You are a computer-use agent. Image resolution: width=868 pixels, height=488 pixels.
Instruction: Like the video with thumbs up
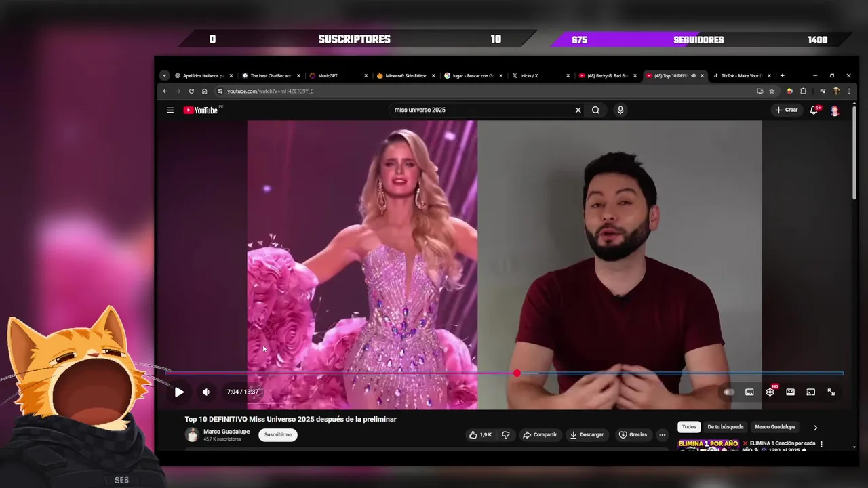click(x=480, y=435)
